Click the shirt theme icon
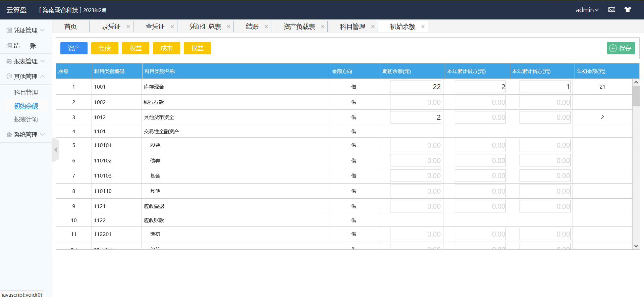The image size is (644, 297). tap(628, 10)
